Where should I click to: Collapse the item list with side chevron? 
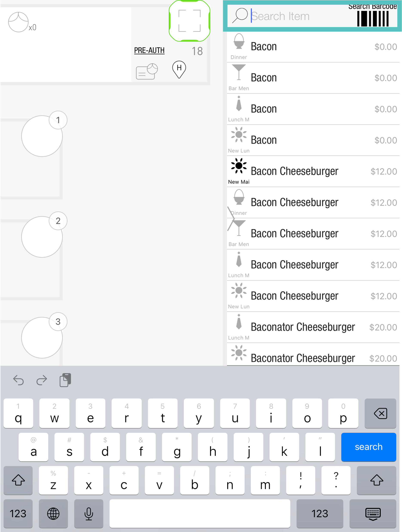231,218
